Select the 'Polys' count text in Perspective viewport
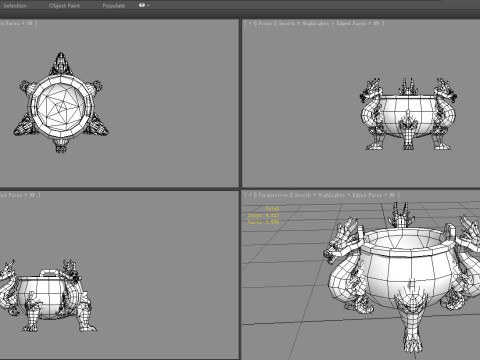Image resolution: width=480 pixels, height=360 pixels. [263, 215]
